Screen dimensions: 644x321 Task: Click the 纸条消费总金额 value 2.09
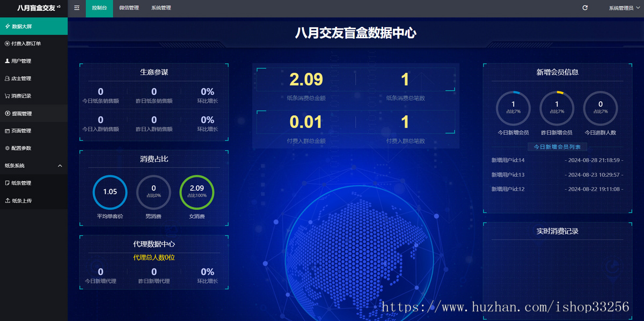point(306,79)
